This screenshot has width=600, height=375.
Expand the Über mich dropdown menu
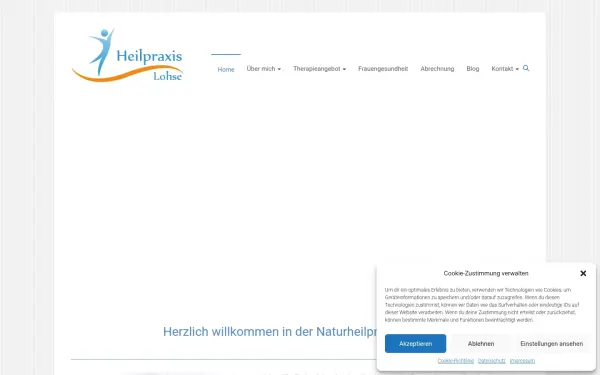[264, 69]
